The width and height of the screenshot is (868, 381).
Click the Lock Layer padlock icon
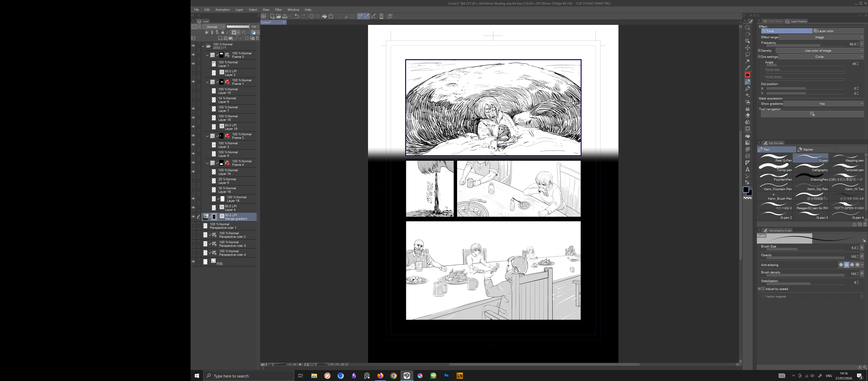click(223, 32)
